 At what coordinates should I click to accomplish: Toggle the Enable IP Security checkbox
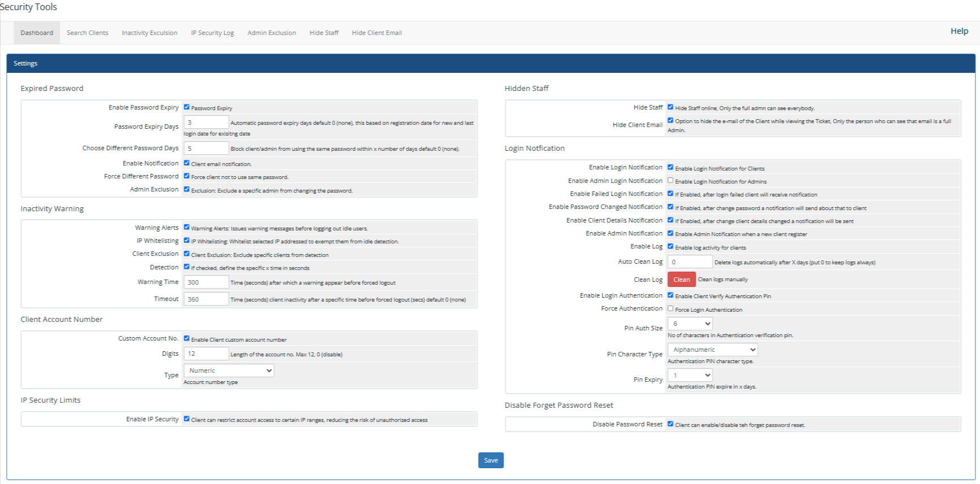[187, 419]
